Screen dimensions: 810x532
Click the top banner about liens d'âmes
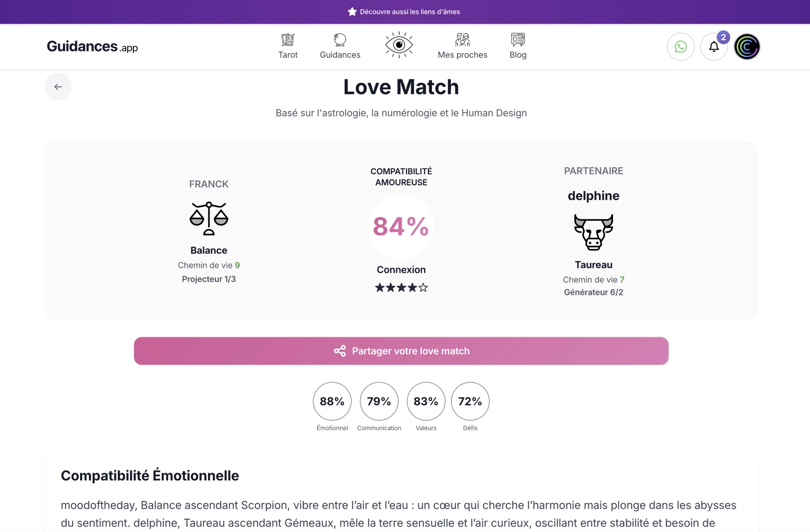(404, 12)
